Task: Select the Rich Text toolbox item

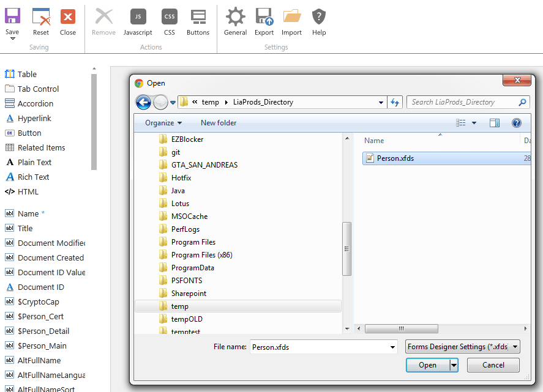Action: click(x=27, y=177)
